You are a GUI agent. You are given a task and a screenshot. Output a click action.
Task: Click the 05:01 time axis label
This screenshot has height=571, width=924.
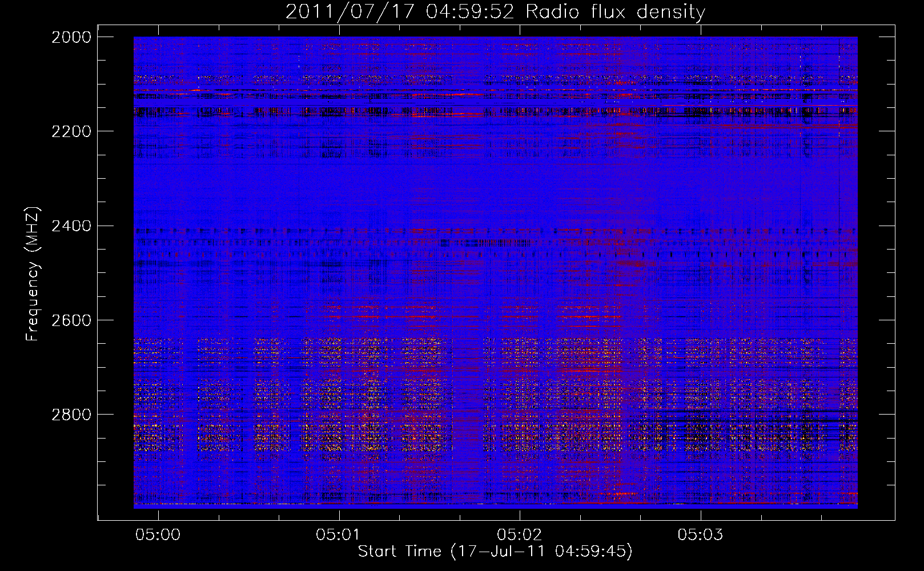[339, 534]
